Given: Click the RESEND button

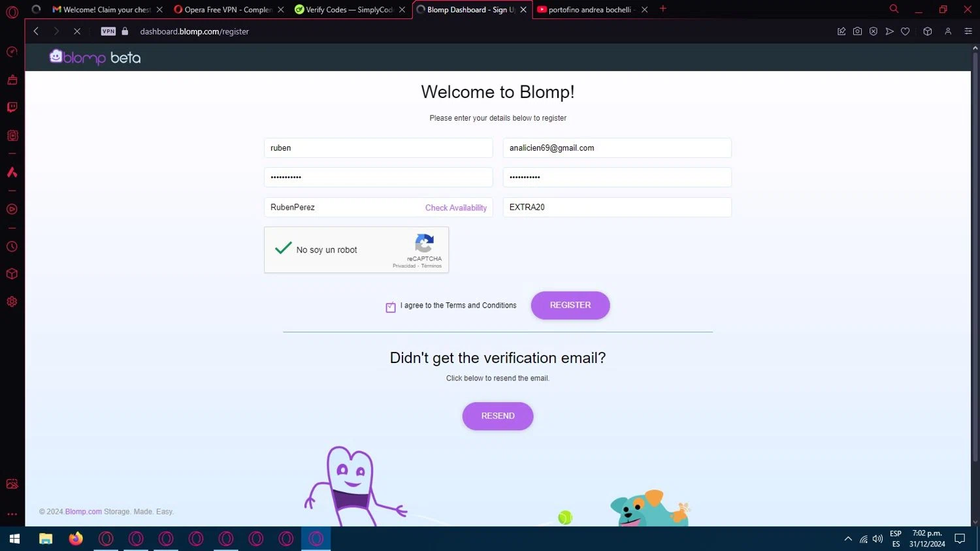Looking at the screenshot, I should [x=498, y=417].
